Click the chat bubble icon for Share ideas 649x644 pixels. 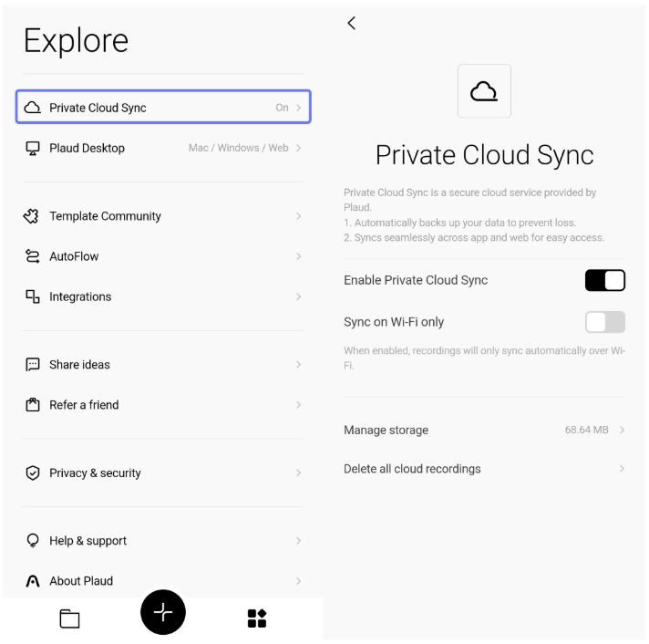pos(33,365)
